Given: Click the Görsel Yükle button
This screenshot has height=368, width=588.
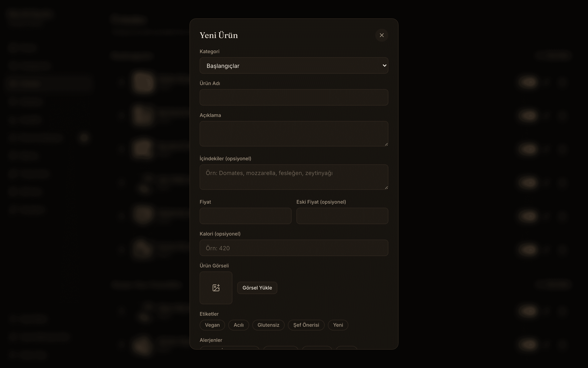Looking at the screenshot, I should tap(257, 288).
